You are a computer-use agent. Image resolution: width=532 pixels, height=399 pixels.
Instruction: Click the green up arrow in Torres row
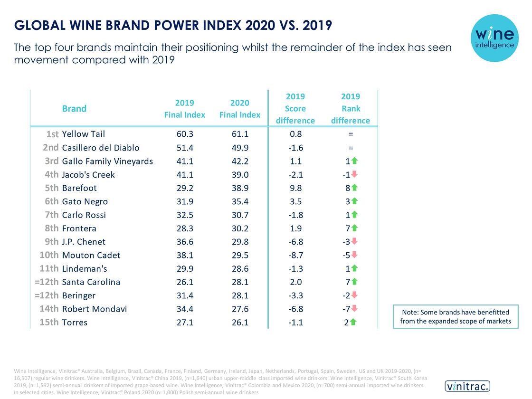353,322
